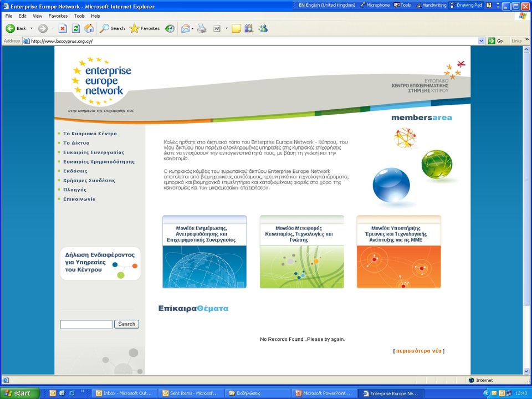Viewport: 532px width, 399px height.
Task: Open the Edit button dropdown arrow
Action: 226,28
